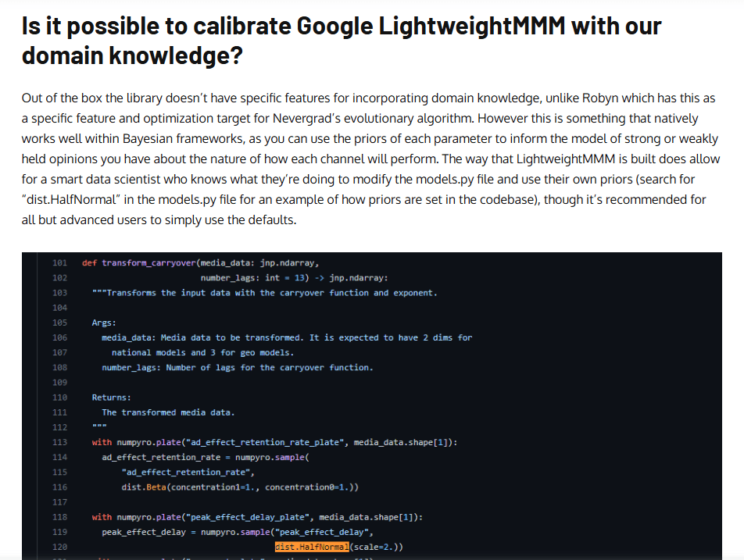This screenshot has width=744, height=560.
Task: Select code line number 119
Action: [59, 532]
